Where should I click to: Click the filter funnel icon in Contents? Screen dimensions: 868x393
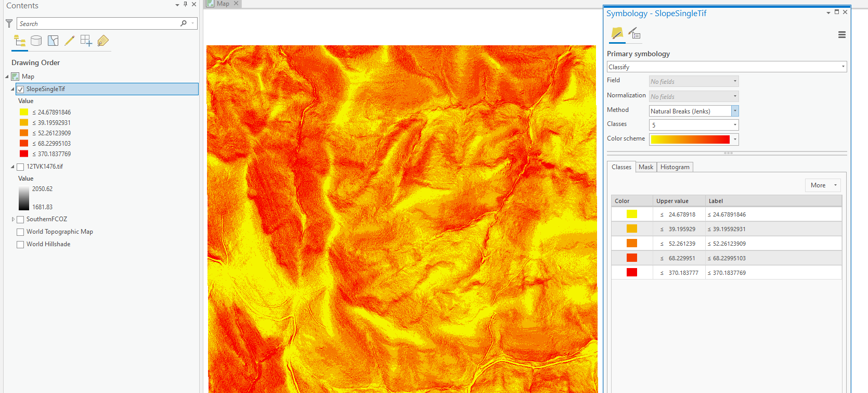pyautogui.click(x=9, y=23)
